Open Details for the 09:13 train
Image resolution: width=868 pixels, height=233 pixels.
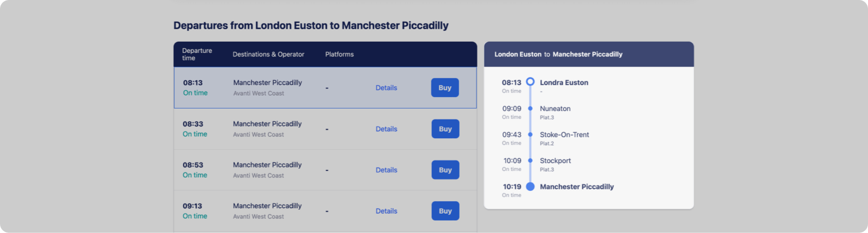coord(386,211)
